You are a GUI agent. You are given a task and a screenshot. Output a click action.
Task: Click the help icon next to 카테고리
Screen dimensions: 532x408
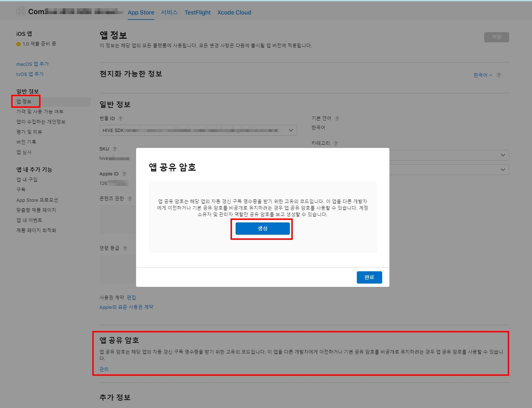(x=336, y=144)
